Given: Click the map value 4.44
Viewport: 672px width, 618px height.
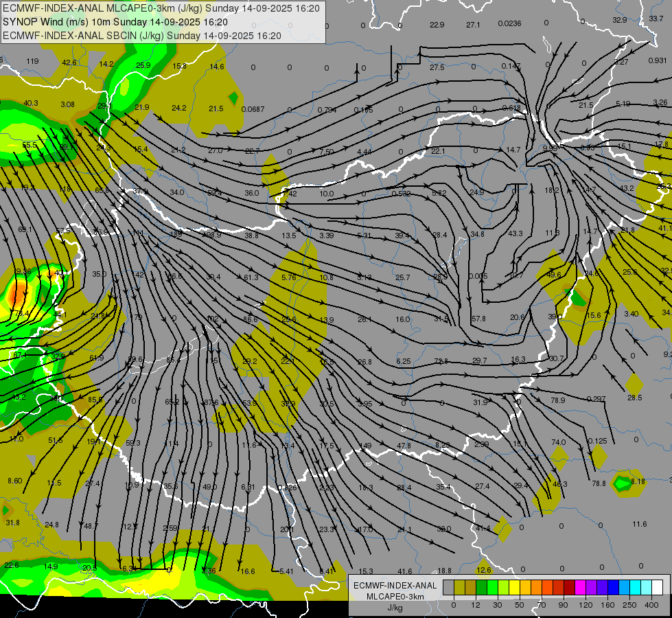Looking at the screenshot, I should pyautogui.click(x=364, y=152).
